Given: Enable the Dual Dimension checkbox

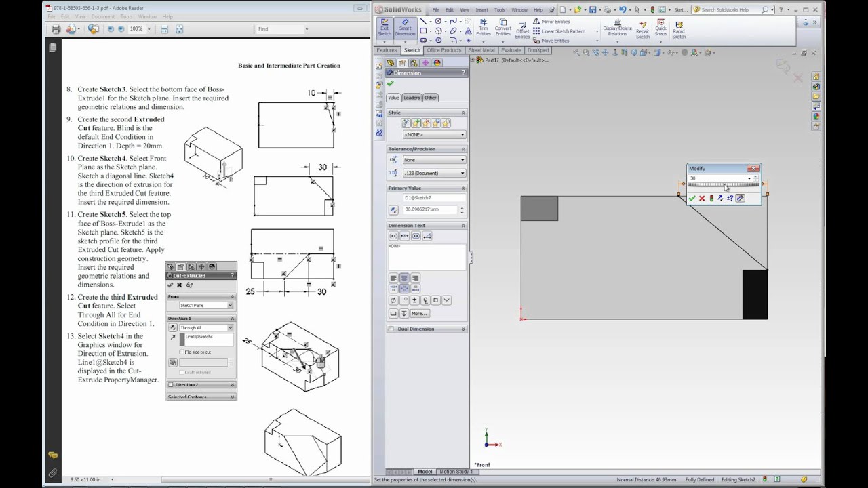Looking at the screenshot, I should 391,329.
